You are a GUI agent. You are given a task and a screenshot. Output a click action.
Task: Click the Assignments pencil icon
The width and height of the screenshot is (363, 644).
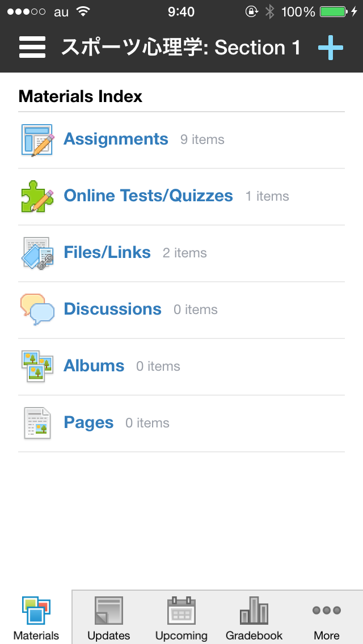(x=37, y=139)
